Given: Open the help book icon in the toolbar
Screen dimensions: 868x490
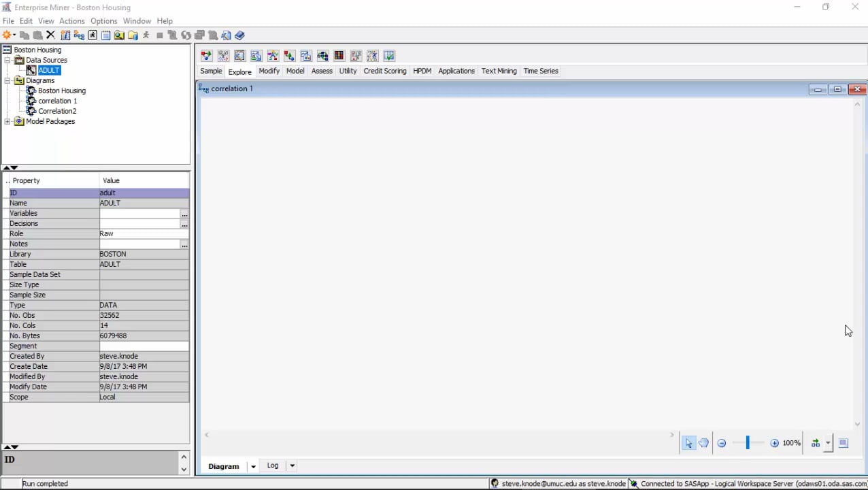Looking at the screenshot, I should [x=239, y=35].
